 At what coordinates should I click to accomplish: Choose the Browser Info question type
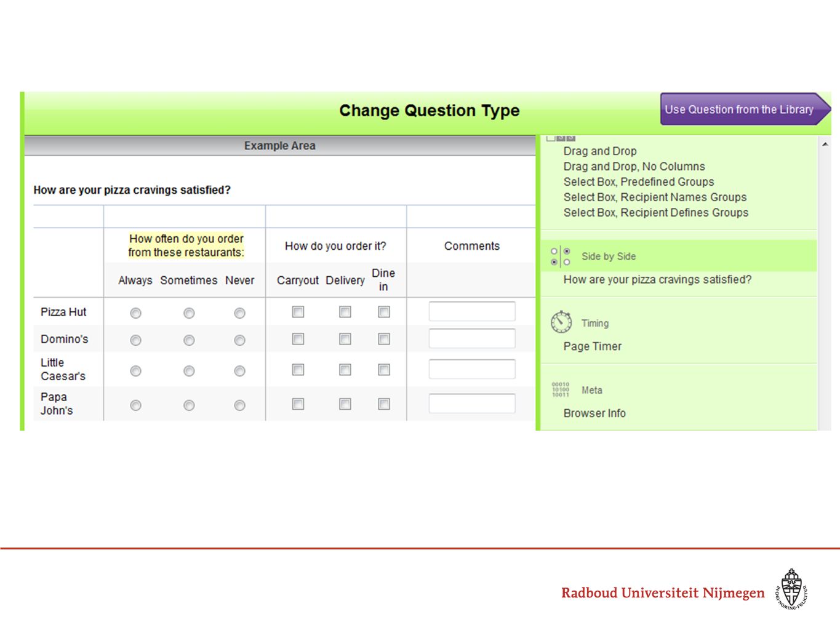click(594, 413)
